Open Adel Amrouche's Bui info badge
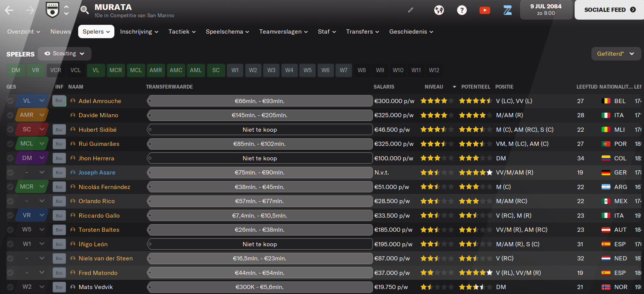 pos(59,101)
